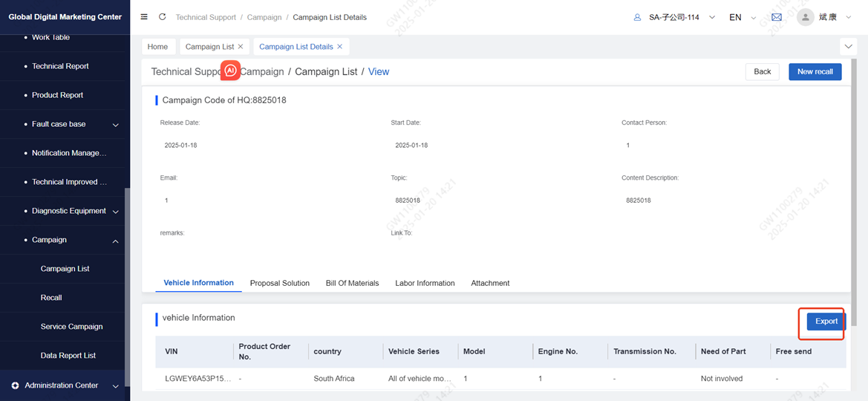
Task: Click the user avatar icon
Action: coord(806,17)
